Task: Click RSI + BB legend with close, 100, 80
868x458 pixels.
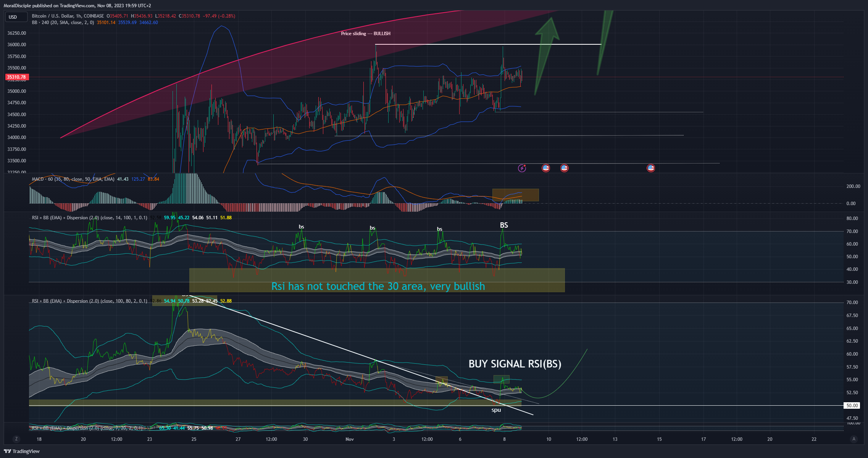Action: point(90,301)
